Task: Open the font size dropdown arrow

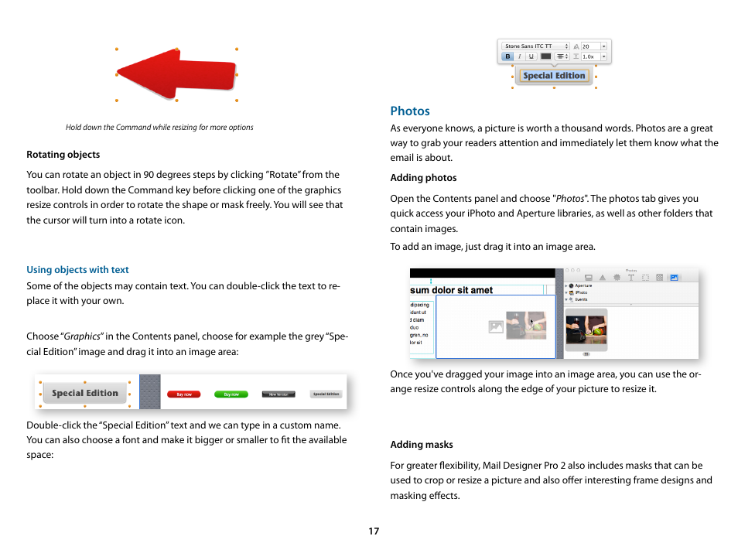Action: click(604, 46)
